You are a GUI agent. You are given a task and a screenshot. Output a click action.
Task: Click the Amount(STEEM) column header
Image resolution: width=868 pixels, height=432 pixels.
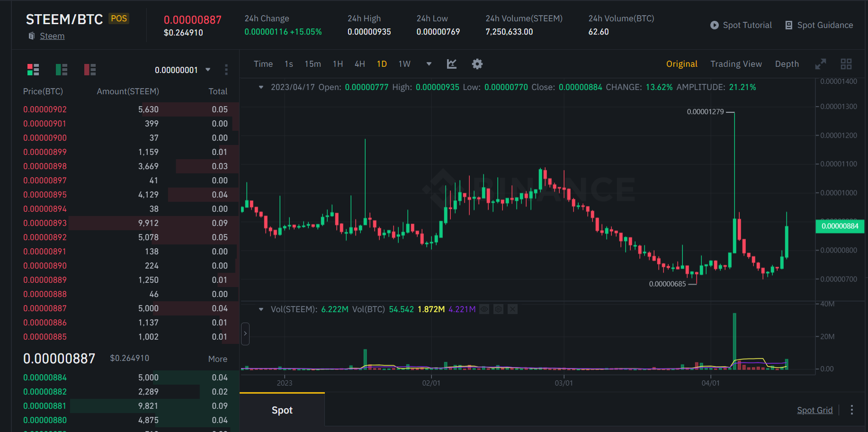click(x=128, y=91)
